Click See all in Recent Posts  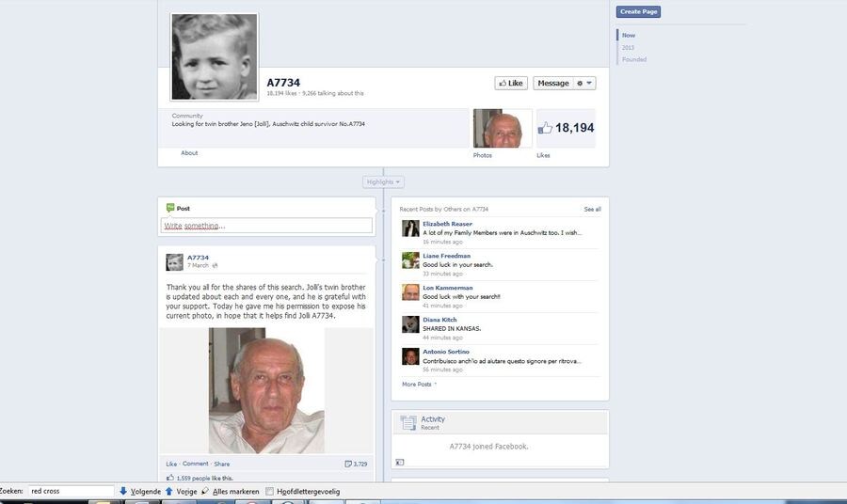592,209
